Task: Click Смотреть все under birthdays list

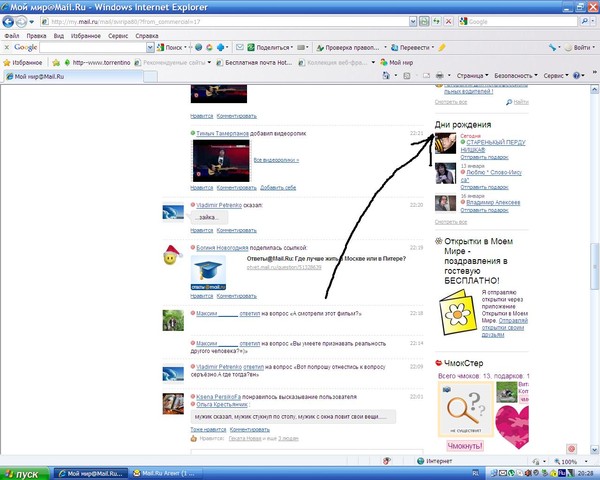Action: click(x=451, y=222)
